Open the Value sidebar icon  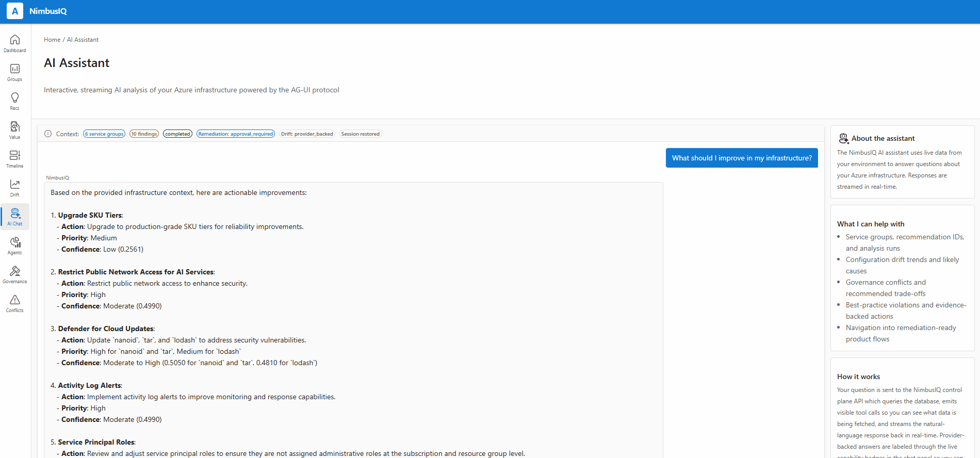15,126
